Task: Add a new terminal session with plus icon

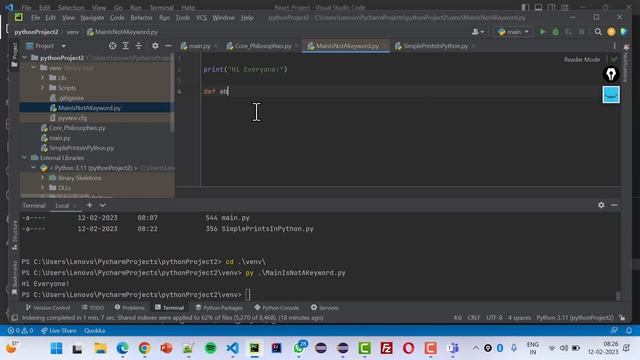Action: coord(89,205)
